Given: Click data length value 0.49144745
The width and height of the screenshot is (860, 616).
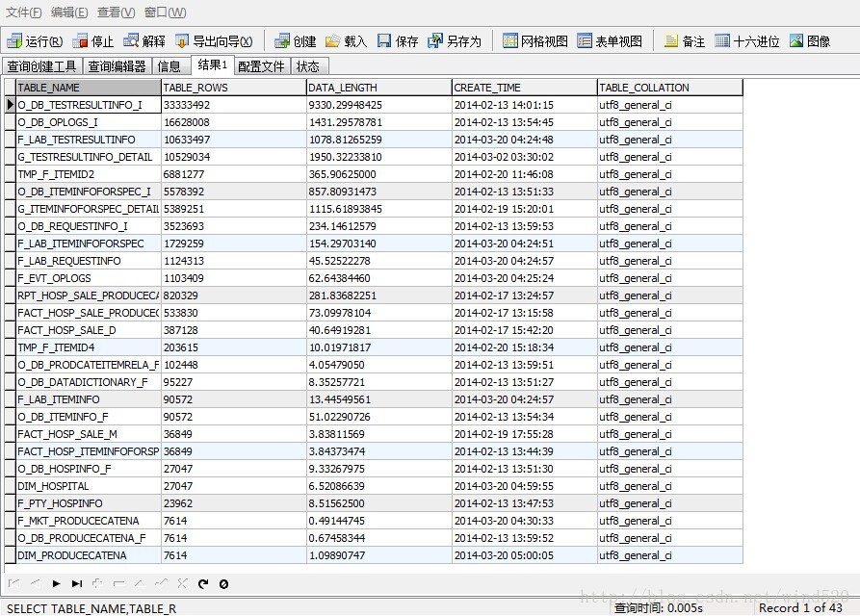Looking at the screenshot, I should (x=379, y=521).
